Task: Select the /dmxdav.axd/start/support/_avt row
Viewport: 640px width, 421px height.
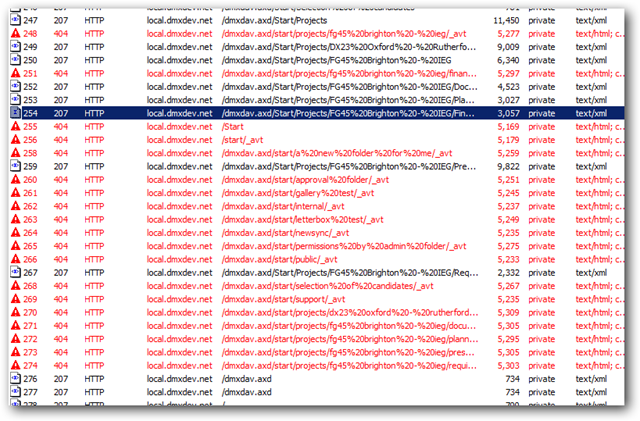Action: pos(283,299)
